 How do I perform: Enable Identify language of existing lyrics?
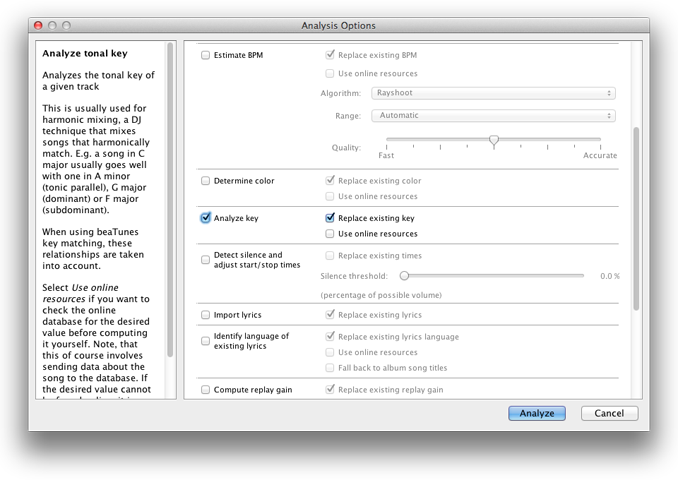[x=205, y=341]
